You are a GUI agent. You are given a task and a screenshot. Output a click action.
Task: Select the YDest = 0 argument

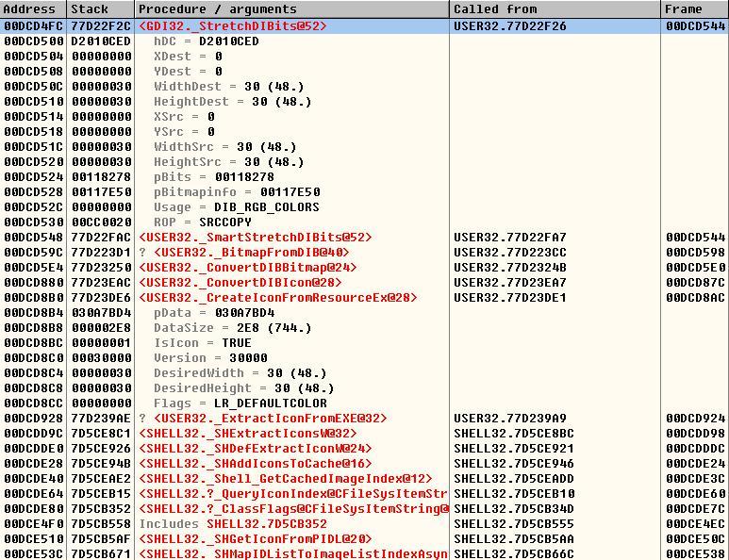click(x=188, y=72)
